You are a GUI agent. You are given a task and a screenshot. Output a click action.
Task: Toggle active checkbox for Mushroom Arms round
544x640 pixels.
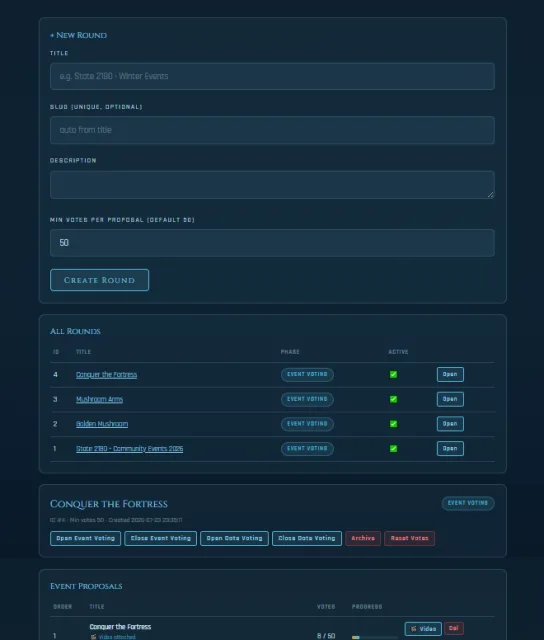point(393,399)
